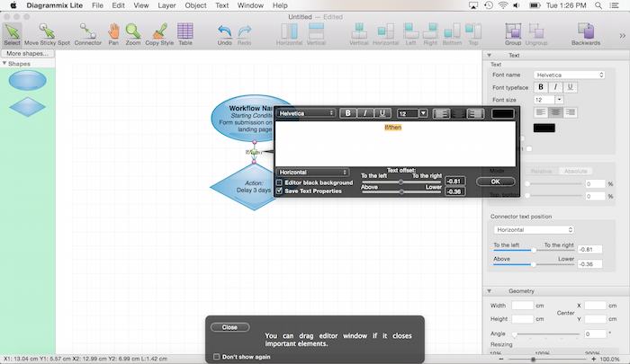Collapse the Shapes list
The image size is (630, 364).
coord(4,64)
